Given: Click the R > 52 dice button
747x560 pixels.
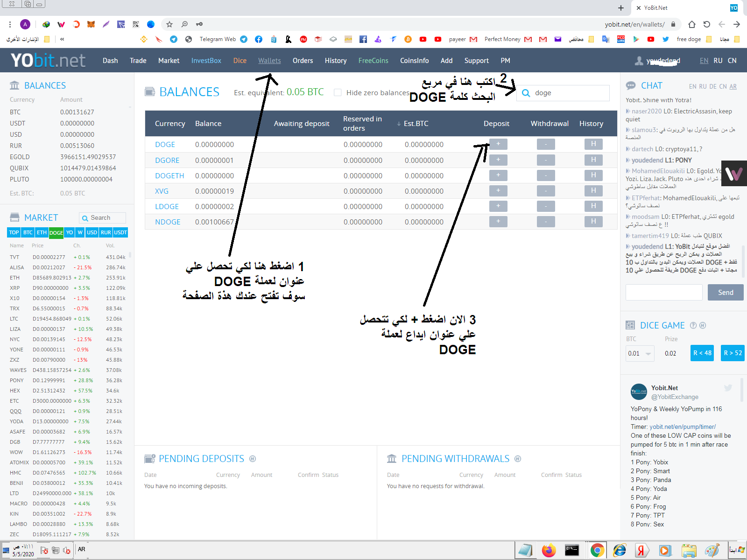Looking at the screenshot, I should pyautogui.click(x=733, y=353).
